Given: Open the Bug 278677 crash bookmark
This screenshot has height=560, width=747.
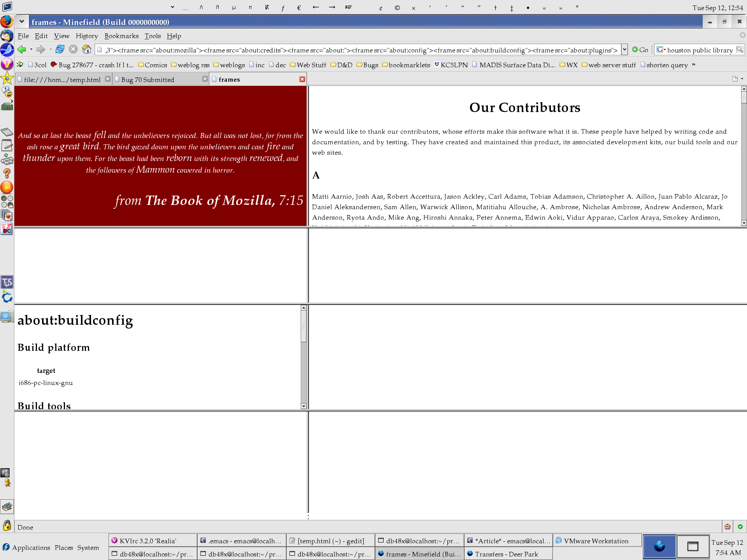Looking at the screenshot, I should point(92,65).
